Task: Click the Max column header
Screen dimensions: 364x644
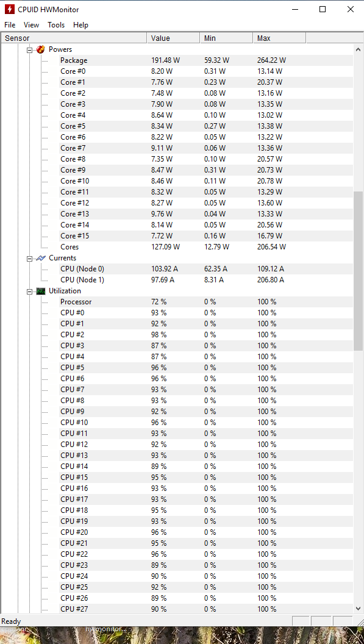Action: pyautogui.click(x=279, y=38)
